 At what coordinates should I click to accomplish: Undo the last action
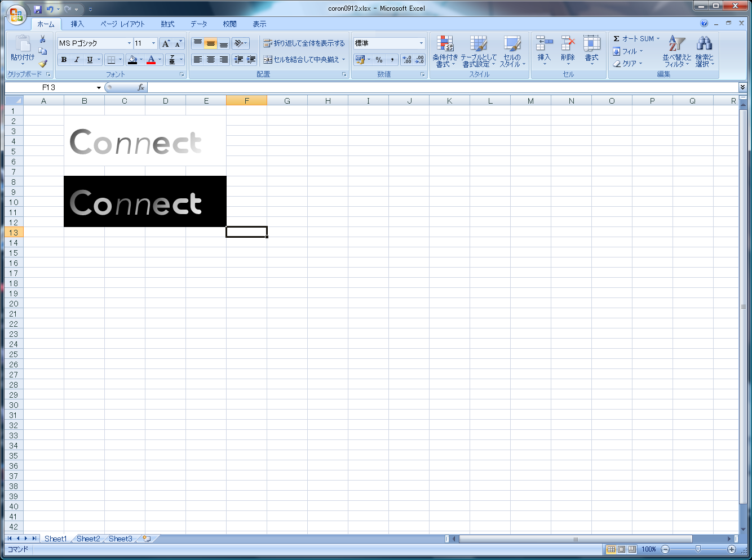point(50,9)
